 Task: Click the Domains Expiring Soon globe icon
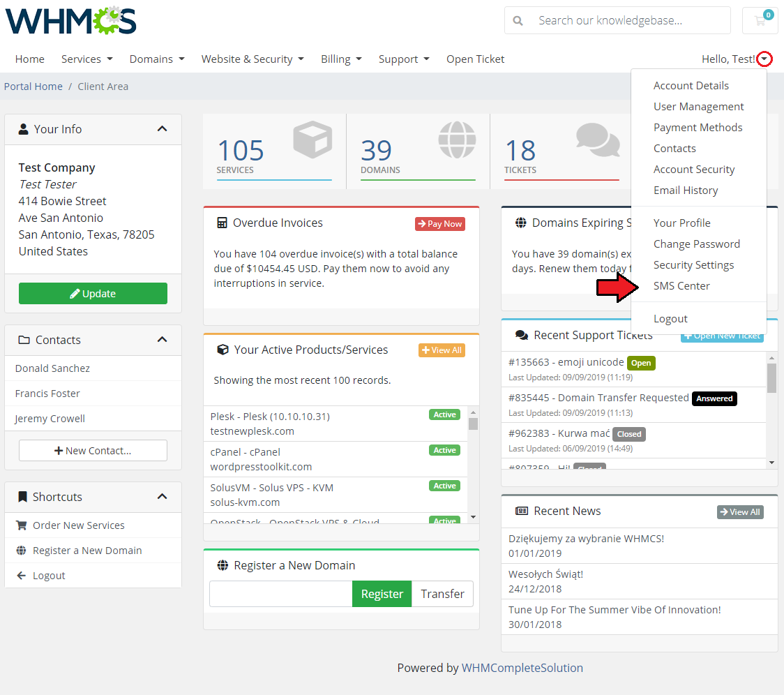click(521, 223)
